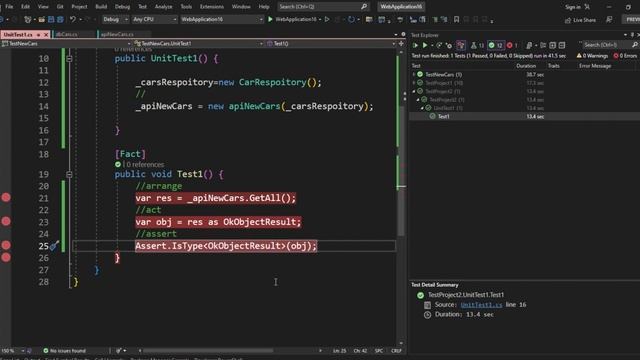Remove the breakpoint on line 23
The image size is (640, 360).
click(6, 221)
